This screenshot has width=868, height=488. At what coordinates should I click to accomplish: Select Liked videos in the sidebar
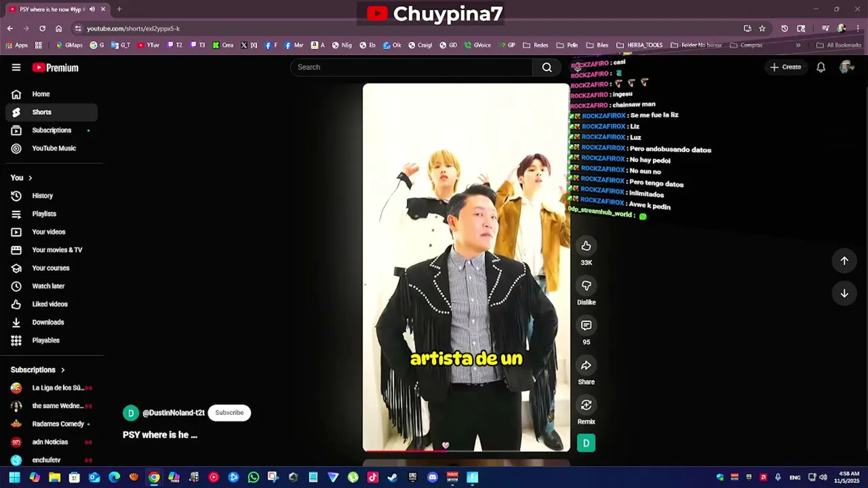click(x=52, y=304)
